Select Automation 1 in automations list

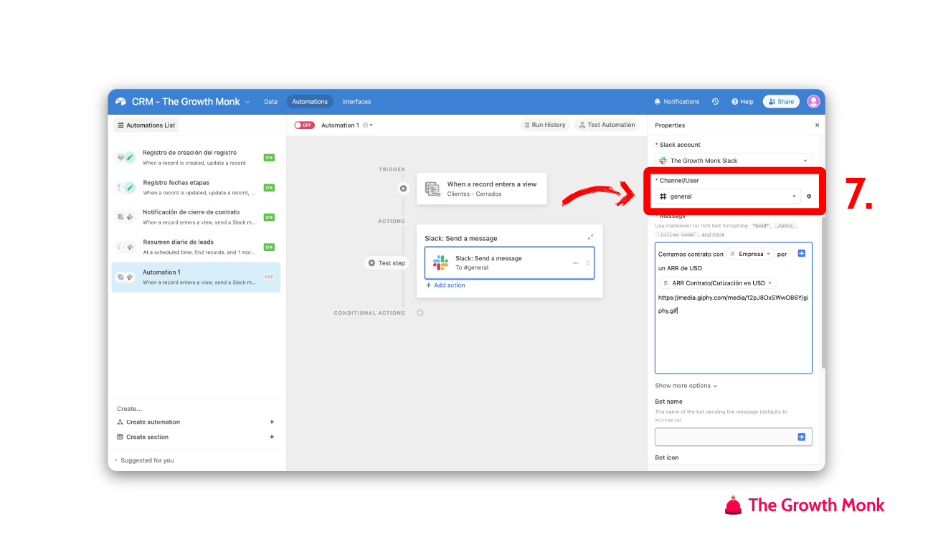coord(196,277)
